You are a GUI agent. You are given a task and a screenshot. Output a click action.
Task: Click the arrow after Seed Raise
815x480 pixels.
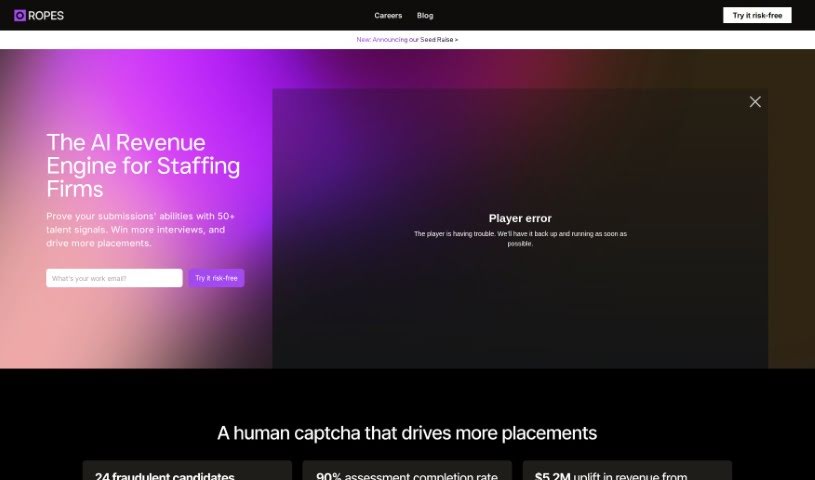point(456,40)
